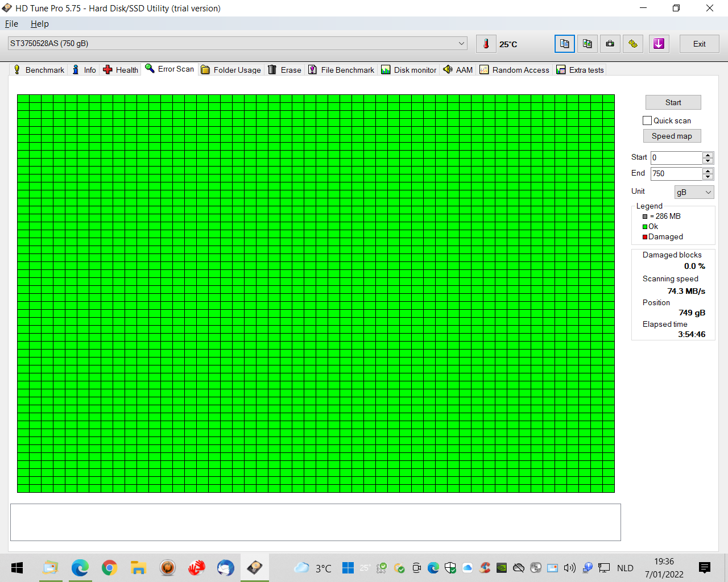This screenshot has height=582, width=728.
Task: Open the Unit gB dropdown
Action: (694, 192)
